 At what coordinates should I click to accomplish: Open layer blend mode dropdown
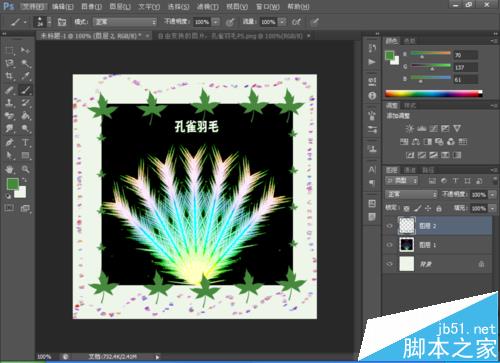tap(411, 194)
